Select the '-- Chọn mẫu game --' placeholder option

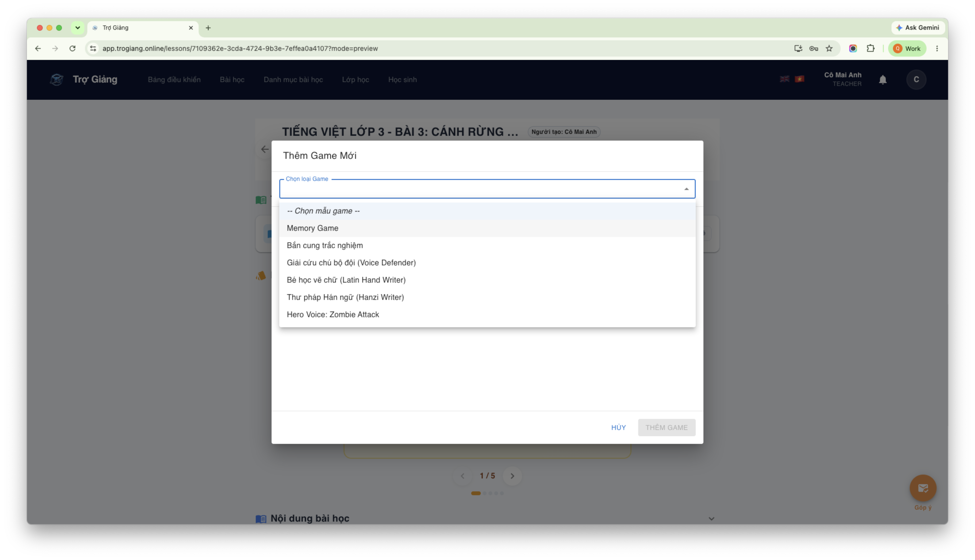(487, 211)
